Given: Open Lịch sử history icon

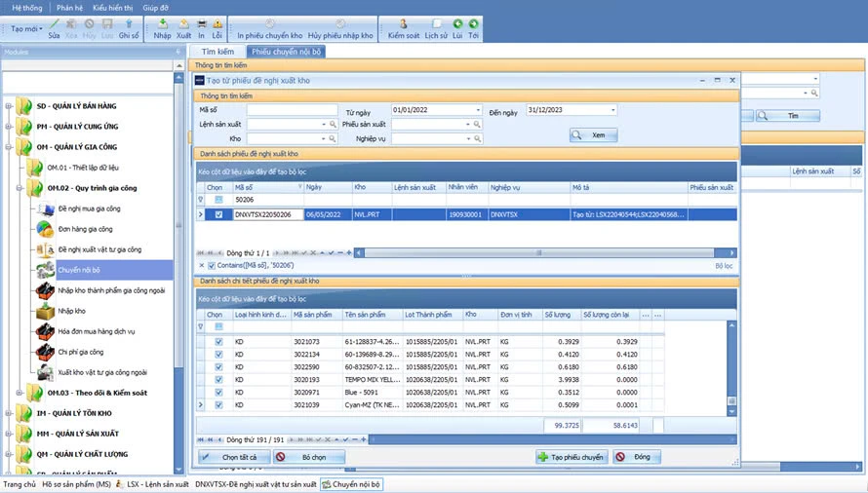Looking at the screenshot, I should (x=436, y=23).
